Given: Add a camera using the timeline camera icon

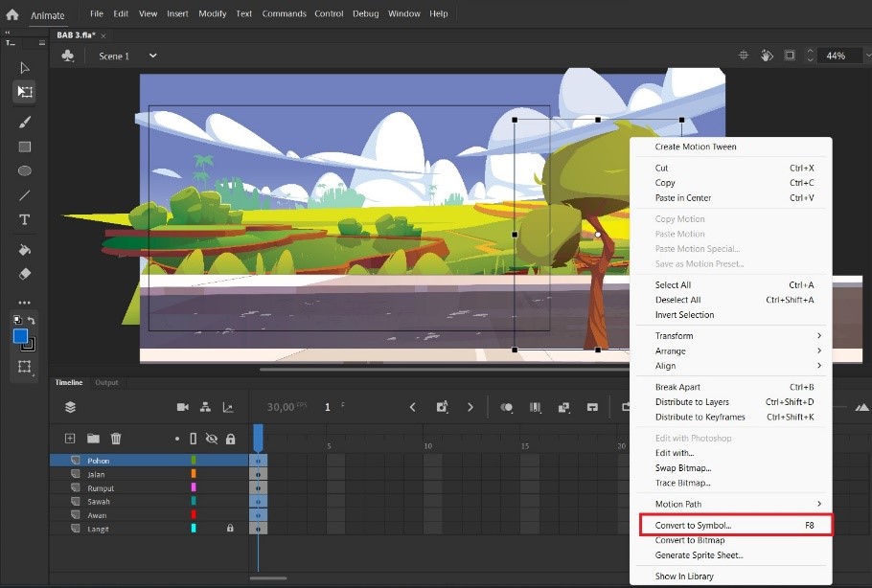Looking at the screenshot, I should click(182, 407).
